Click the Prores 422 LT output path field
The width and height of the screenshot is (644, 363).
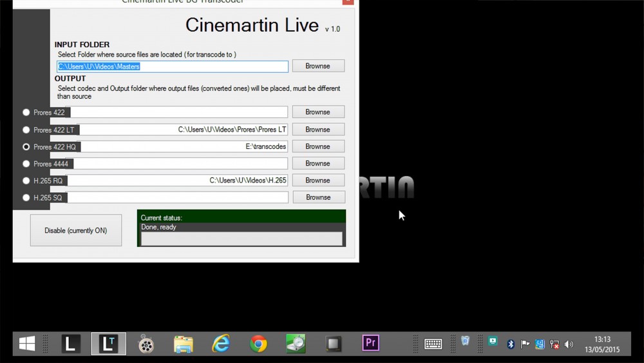pyautogui.click(x=183, y=130)
